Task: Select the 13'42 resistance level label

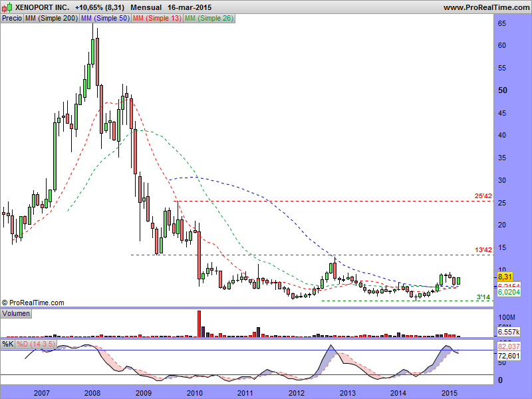Action: coord(483,250)
